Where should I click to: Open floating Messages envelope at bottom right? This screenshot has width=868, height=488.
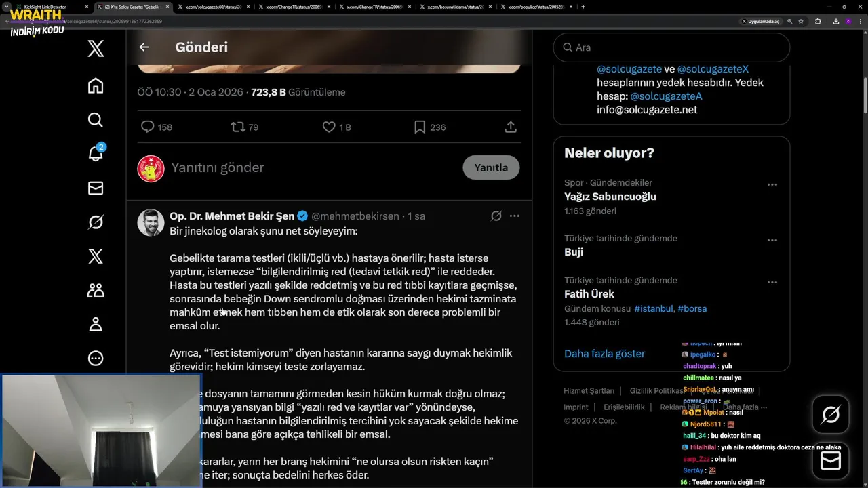[831, 460]
